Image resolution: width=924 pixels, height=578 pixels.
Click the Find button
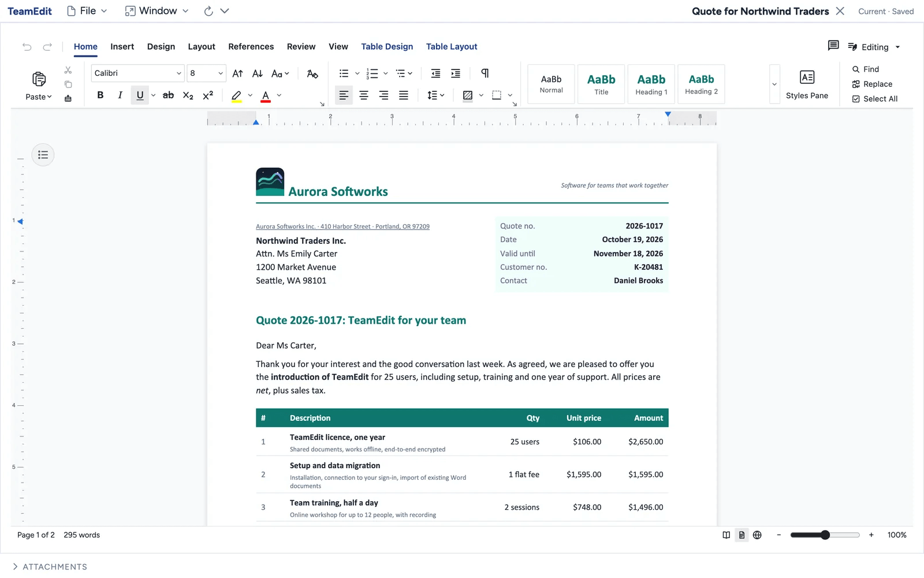pos(866,69)
